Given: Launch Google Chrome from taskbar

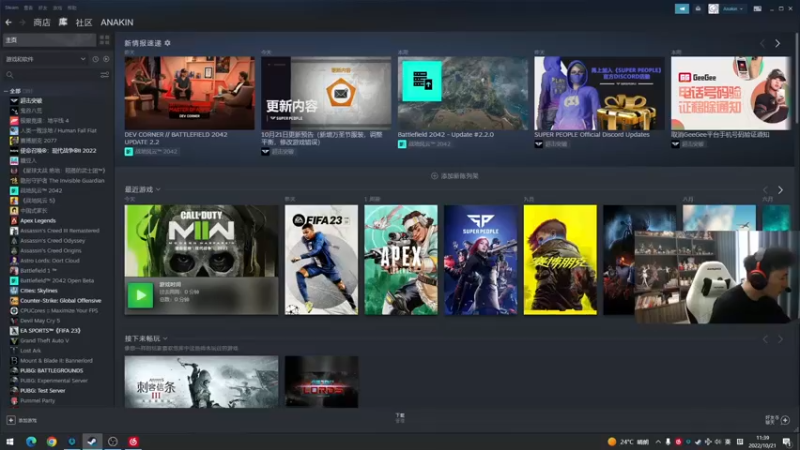Looking at the screenshot, I should tap(52, 441).
